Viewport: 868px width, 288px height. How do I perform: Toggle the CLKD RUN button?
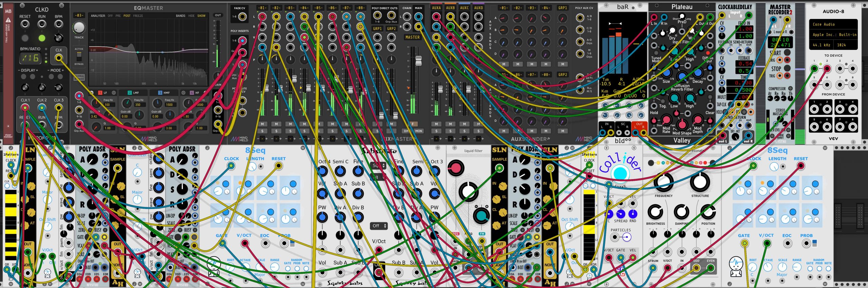(x=42, y=38)
